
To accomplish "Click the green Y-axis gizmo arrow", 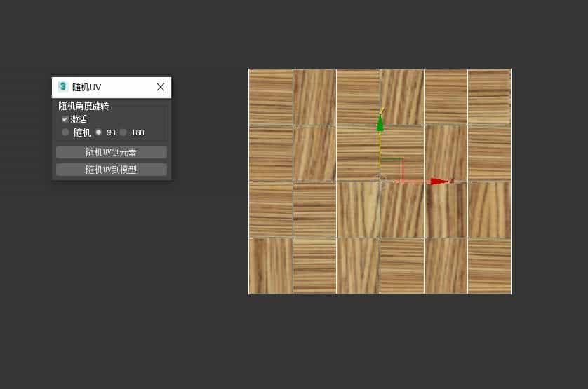I will [380, 123].
